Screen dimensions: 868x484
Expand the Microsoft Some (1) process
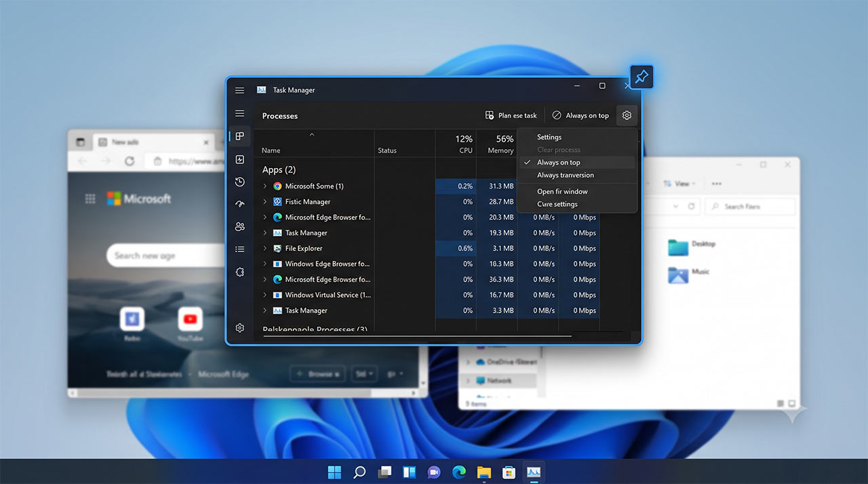tap(265, 186)
